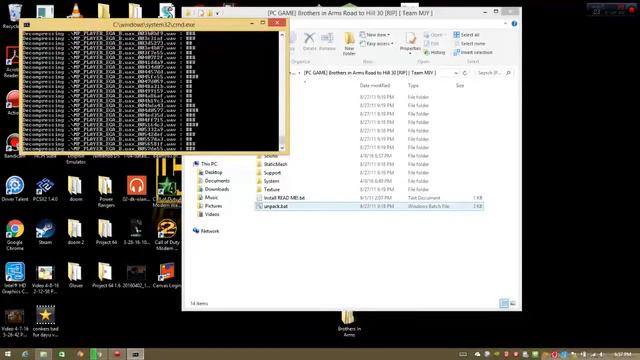Open the Quick Access Toolbar customize arrow
Image resolution: width=640 pixels, height=360 pixels.
coord(218,13)
